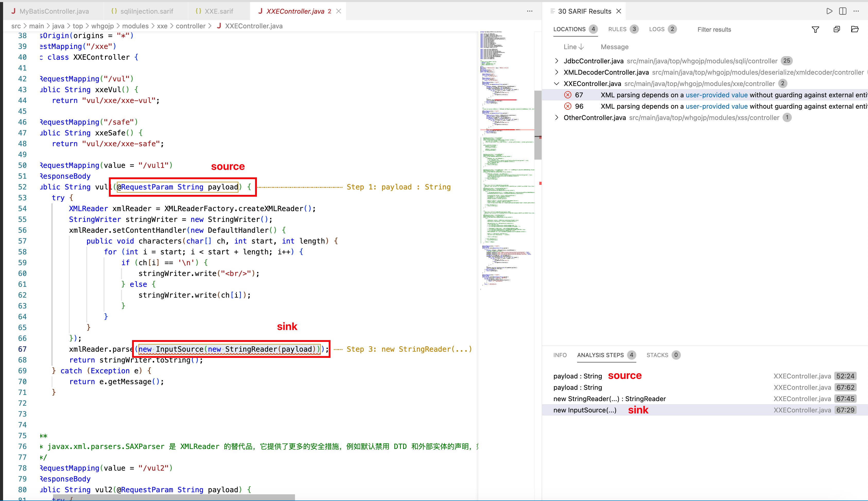Click the filter funnel icon in SARIF panel

[815, 30]
